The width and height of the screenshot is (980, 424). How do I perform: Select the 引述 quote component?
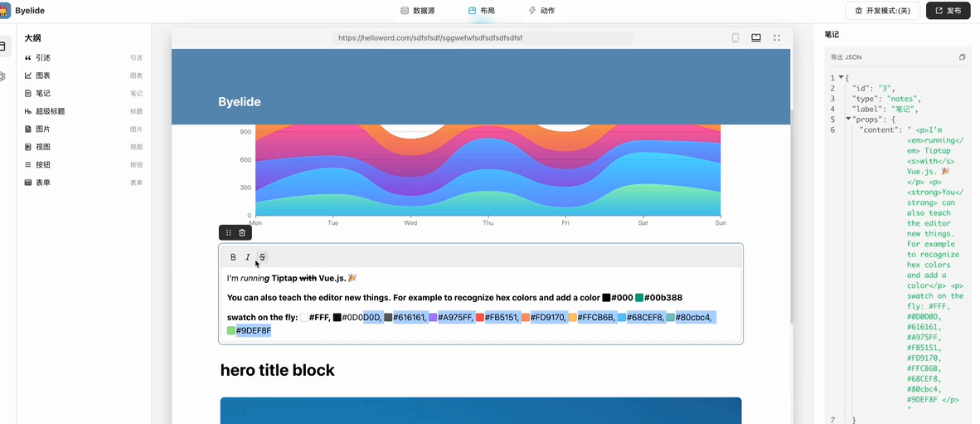click(83, 57)
